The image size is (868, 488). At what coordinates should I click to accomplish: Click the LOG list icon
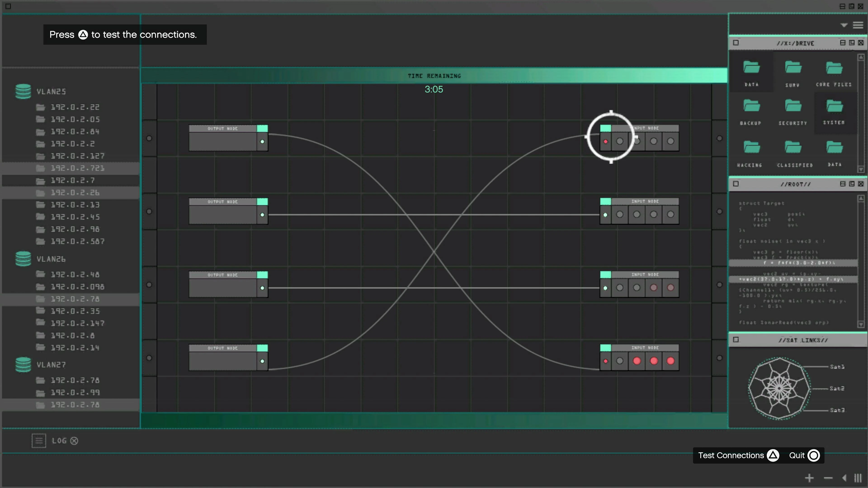(39, 441)
